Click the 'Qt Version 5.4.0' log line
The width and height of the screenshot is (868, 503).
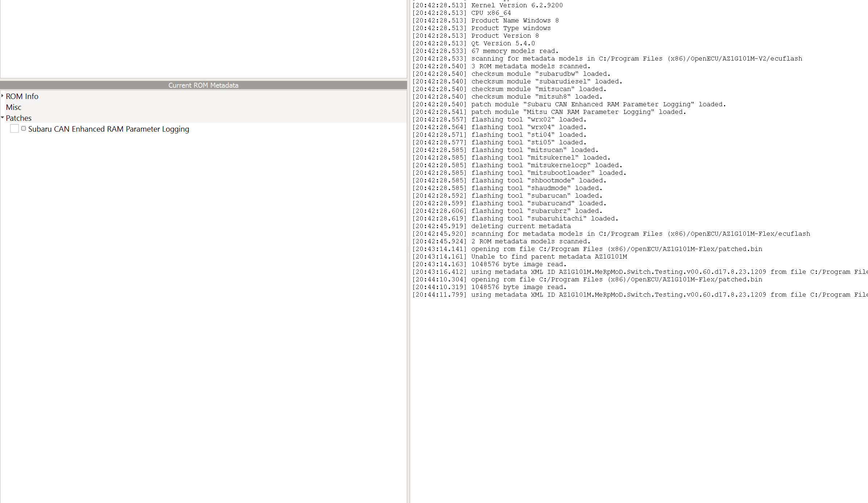pos(503,44)
